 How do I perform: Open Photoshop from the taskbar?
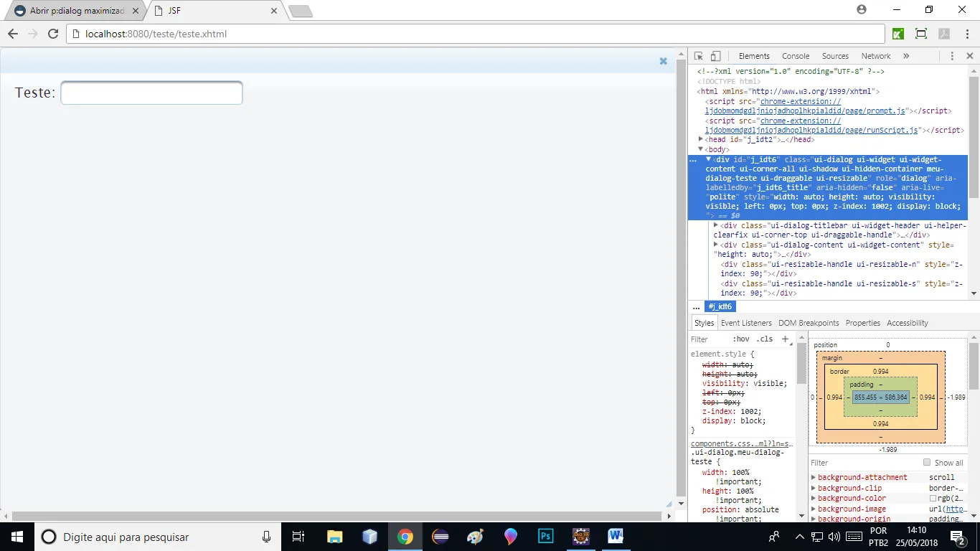point(545,537)
